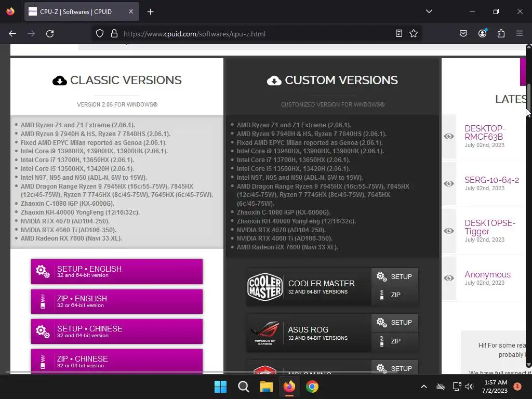Download SETUP • ENGLISH 32 and 64-bit version
This screenshot has height=399, width=532.
117,272
